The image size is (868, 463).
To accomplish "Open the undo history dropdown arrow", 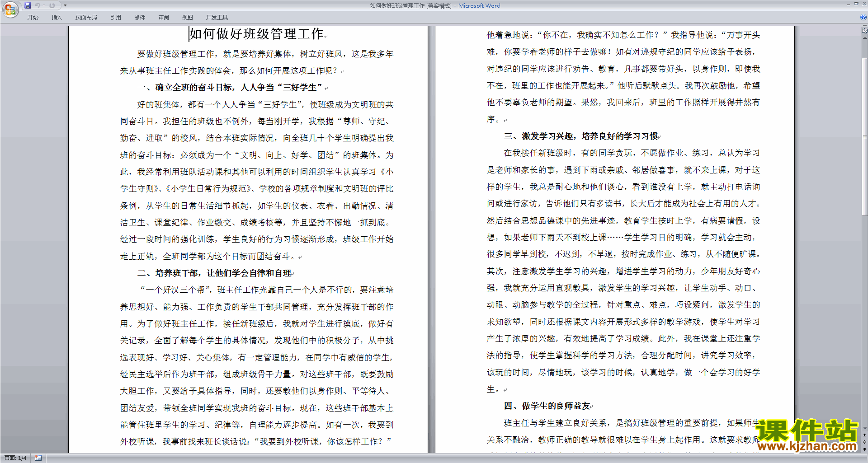I will coord(44,5).
